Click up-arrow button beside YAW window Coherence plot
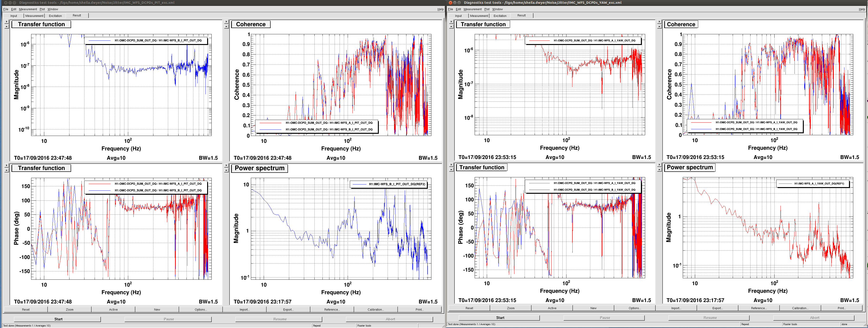Image resolution: width=868 pixels, height=328 pixels. point(659,26)
